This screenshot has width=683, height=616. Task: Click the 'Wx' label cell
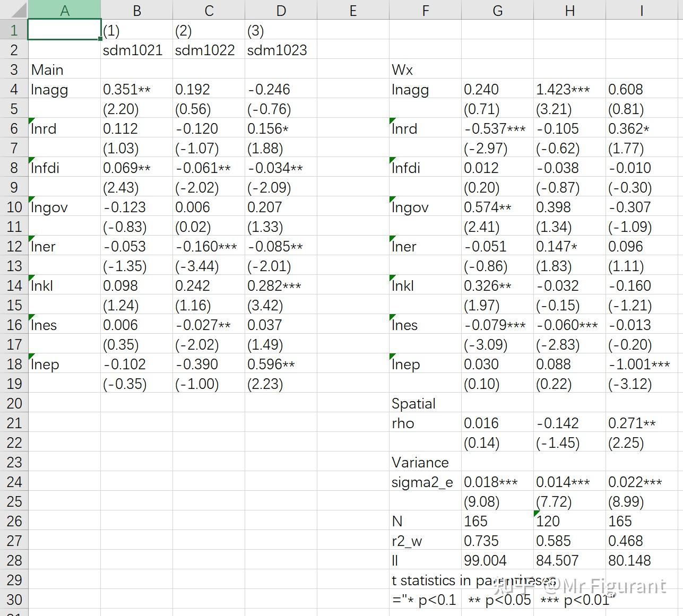coord(425,69)
